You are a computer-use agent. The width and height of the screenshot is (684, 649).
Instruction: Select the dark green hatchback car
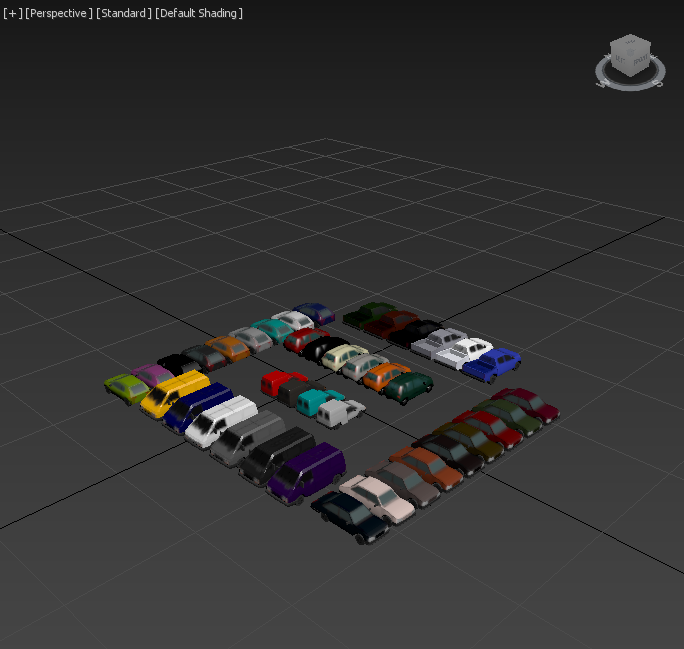pos(408,386)
